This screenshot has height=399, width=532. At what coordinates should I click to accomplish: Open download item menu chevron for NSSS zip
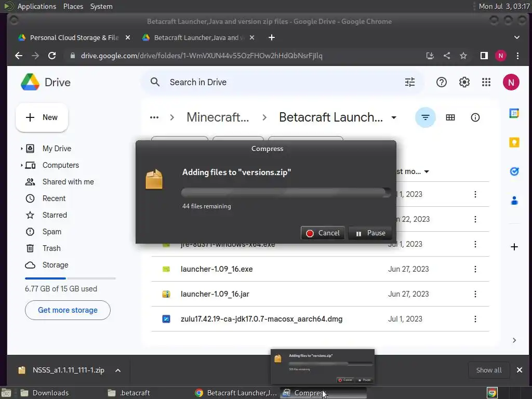tap(118, 370)
